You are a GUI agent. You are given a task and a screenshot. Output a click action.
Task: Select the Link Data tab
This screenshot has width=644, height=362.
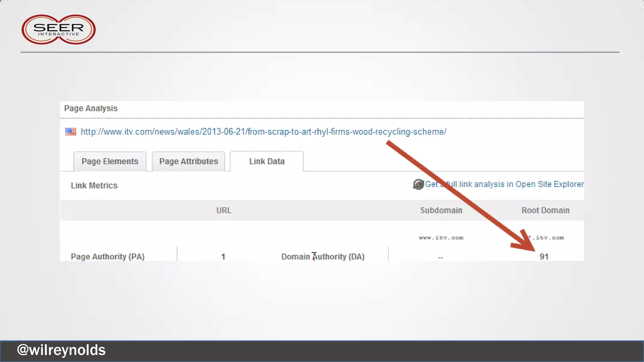(x=267, y=162)
